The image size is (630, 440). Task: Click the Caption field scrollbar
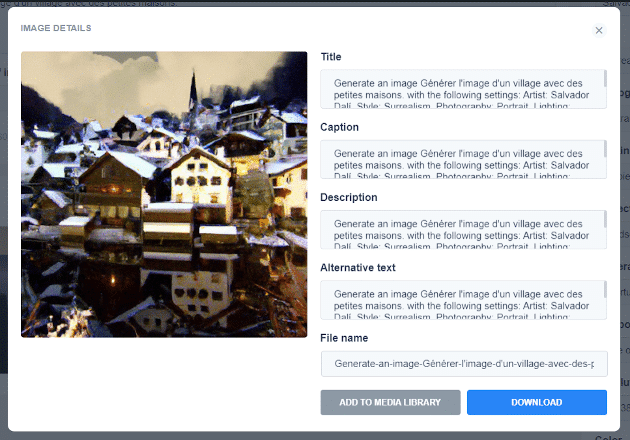[x=605, y=149]
